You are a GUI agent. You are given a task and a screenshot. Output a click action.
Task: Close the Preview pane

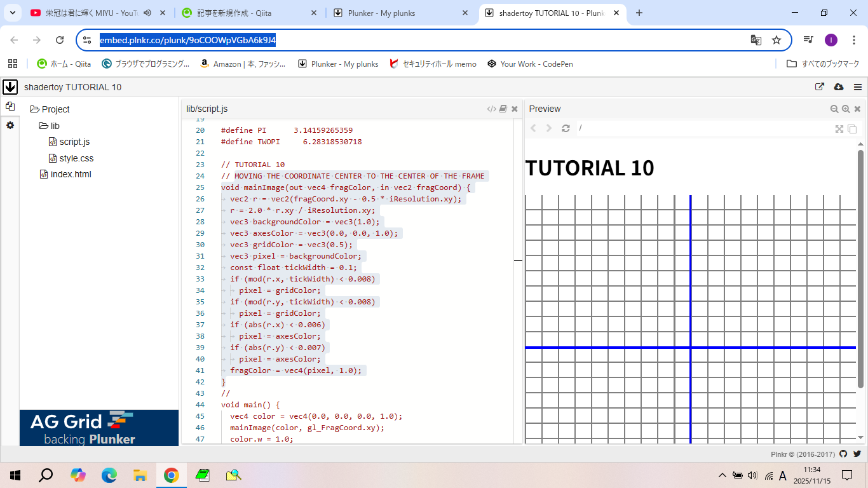[857, 109]
